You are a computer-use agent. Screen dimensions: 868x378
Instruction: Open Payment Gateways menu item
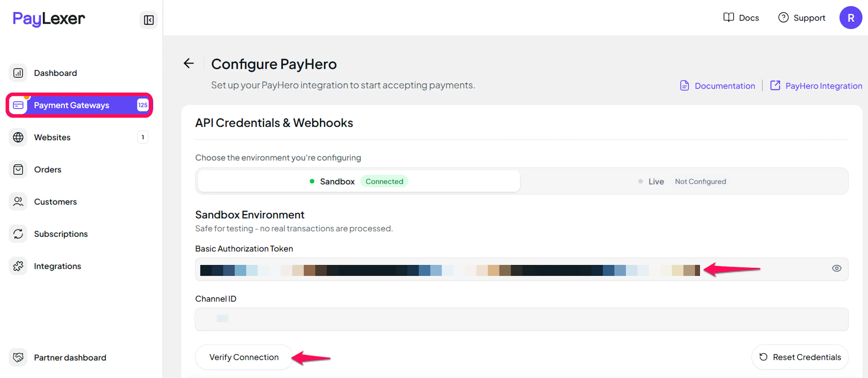(x=79, y=105)
